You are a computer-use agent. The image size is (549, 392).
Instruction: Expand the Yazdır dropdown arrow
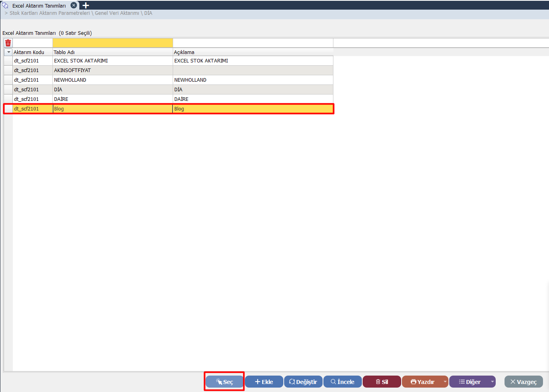tap(445, 382)
